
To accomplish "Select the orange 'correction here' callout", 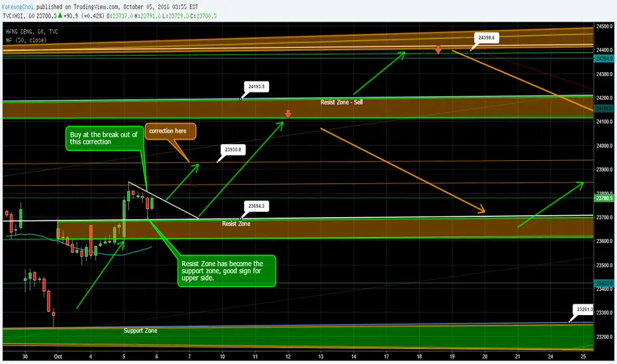I will (170, 131).
